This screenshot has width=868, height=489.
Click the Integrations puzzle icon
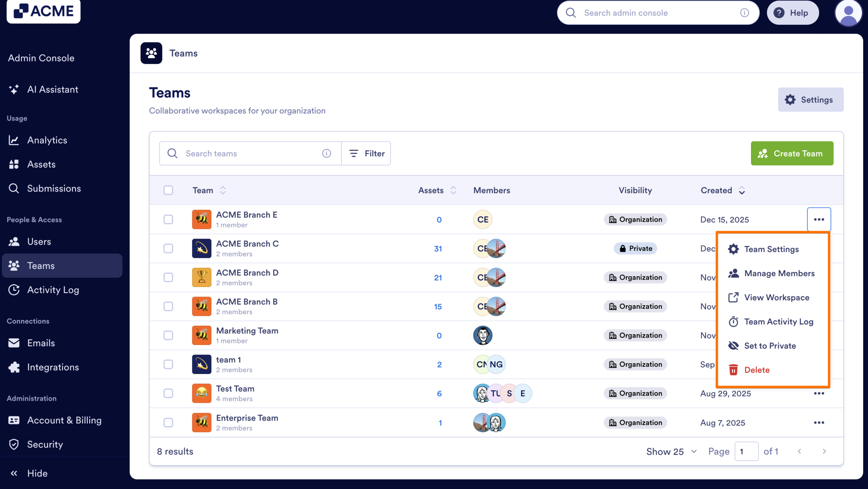click(14, 367)
